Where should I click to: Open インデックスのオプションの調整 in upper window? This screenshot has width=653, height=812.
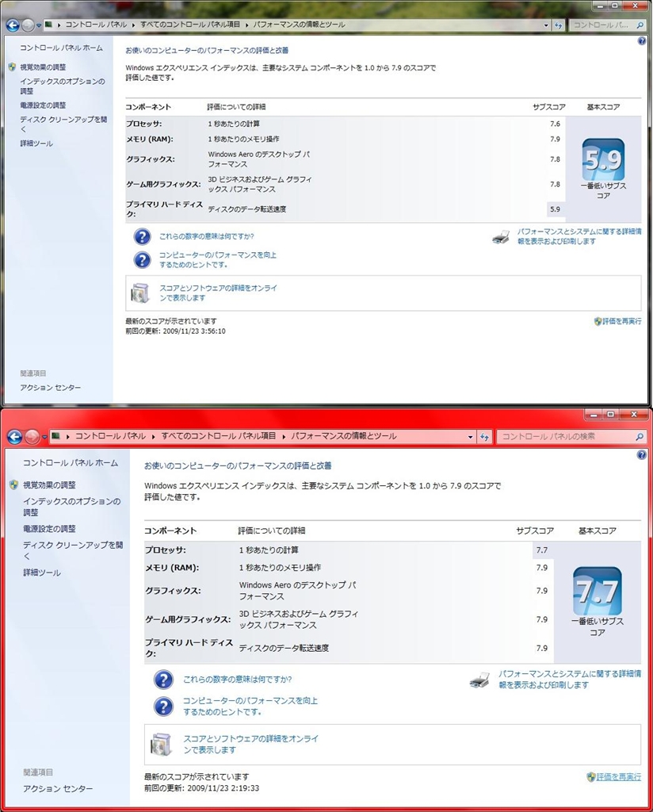pyautogui.click(x=62, y=86)
